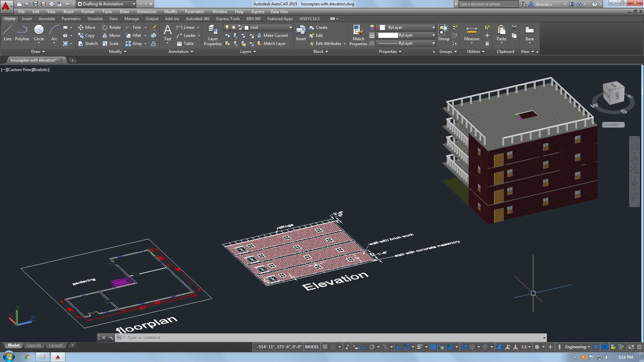Choose the Fillet tool

pyautogui.click(x=133, y=36)
